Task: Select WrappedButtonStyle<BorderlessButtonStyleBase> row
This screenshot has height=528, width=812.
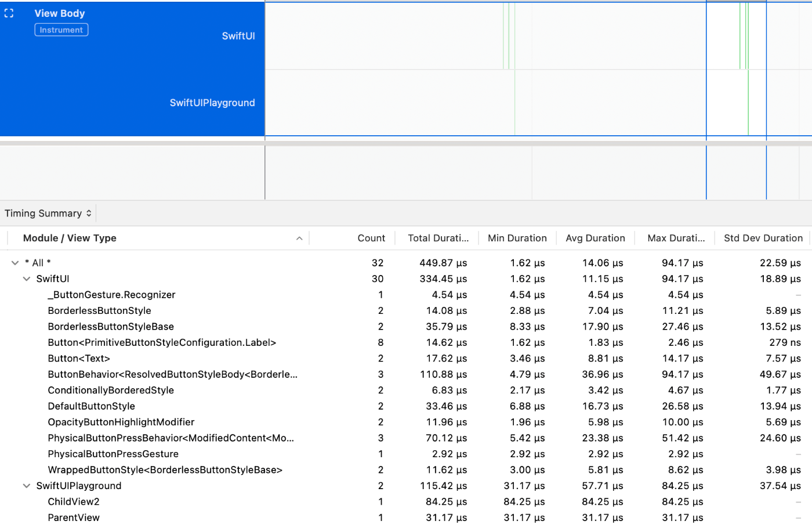Action: (x=406, y=470)
